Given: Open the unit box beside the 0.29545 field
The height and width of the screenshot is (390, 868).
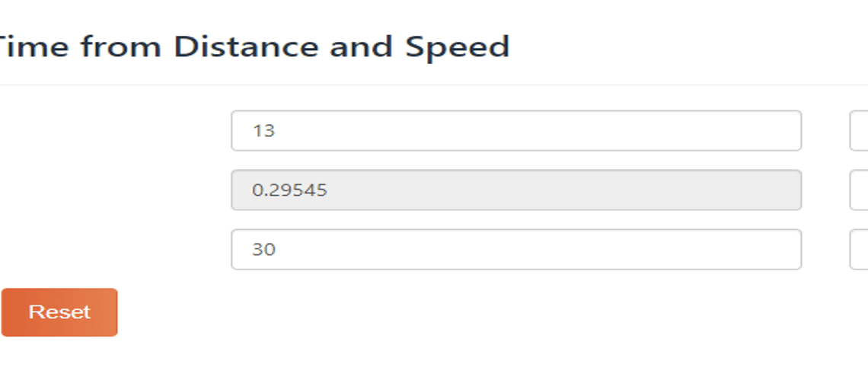Looking at the screenshot, I should tap(859, 190).
